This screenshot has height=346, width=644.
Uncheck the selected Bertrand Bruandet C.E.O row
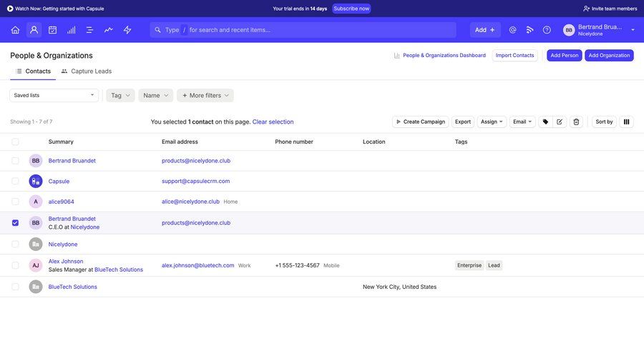pos(15,223)
